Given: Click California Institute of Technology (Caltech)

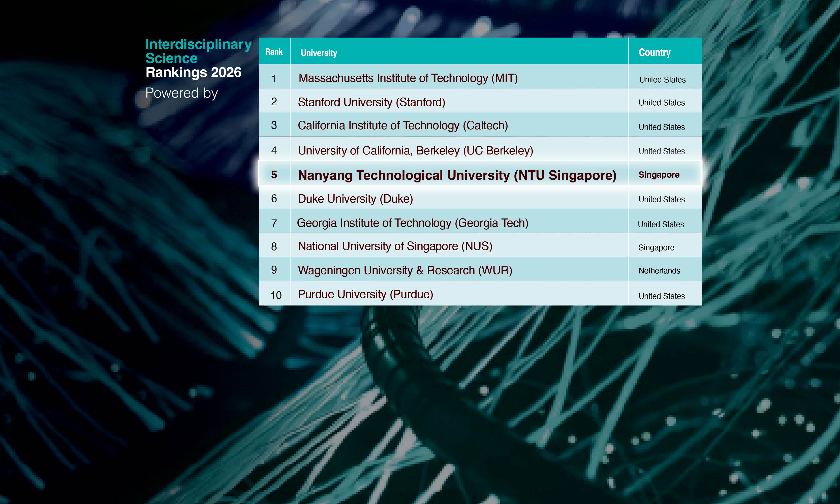Looking at the screenshot, I should pyautogui.click(x=402, y=126).
